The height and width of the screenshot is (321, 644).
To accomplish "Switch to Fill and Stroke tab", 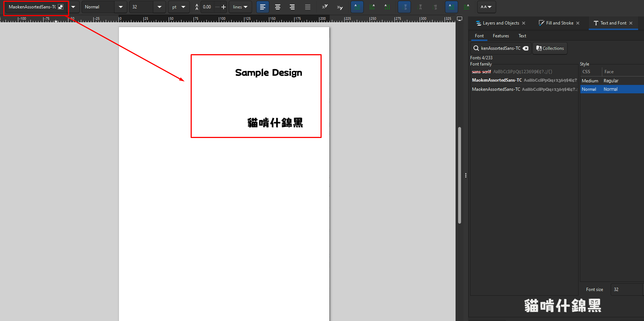I will [x=559, y=23].
